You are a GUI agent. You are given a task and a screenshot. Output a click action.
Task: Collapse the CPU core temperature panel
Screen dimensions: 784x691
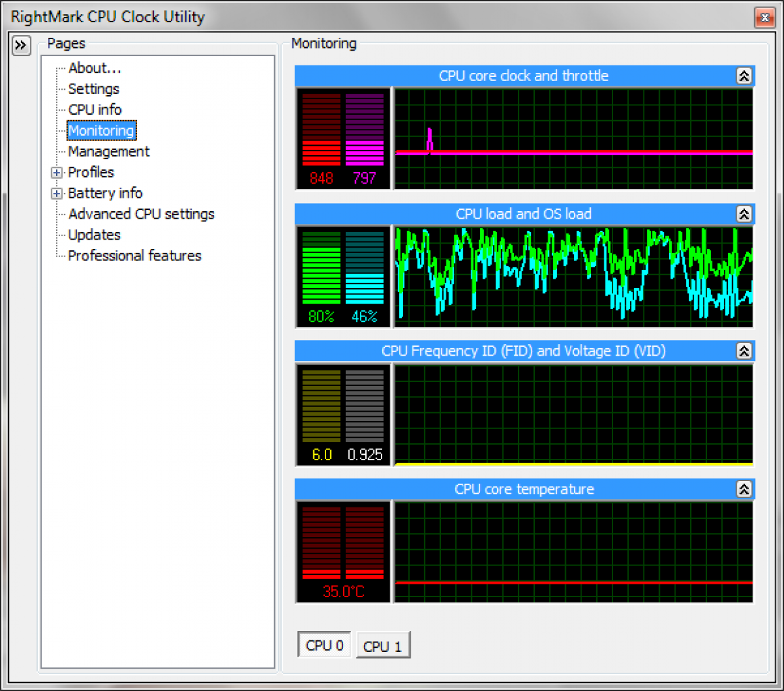coord(743,489)
